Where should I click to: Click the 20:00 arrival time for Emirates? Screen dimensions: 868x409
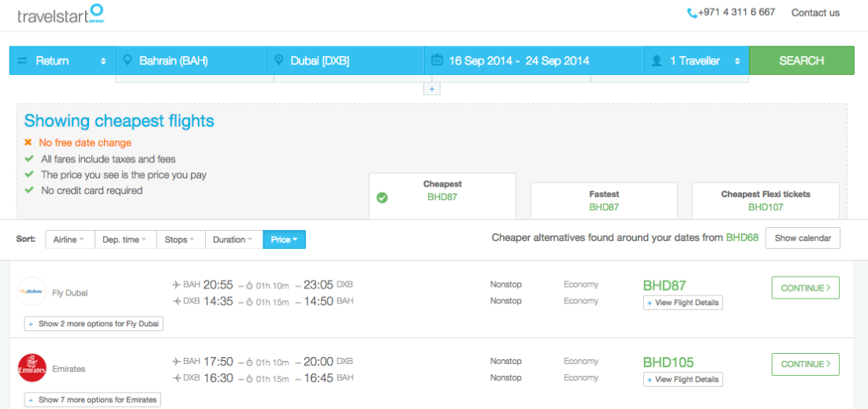click(x=319, y=362)
